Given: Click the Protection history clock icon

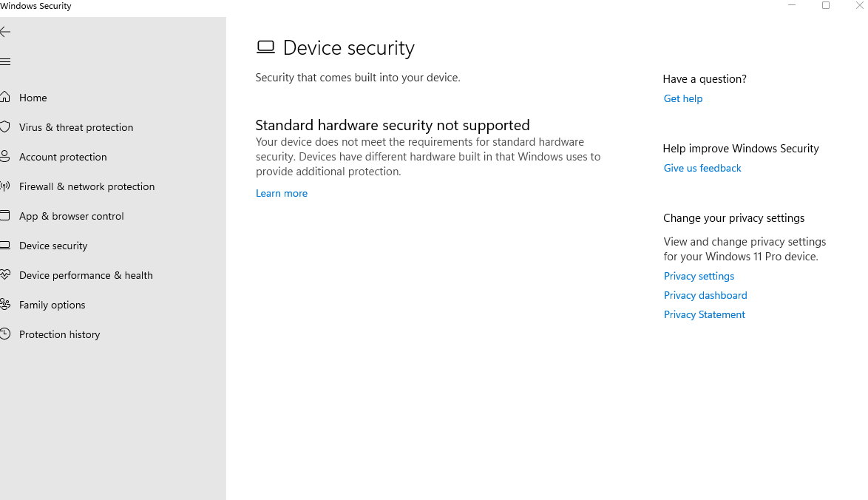Looking at the screenshot, I should pos(5,334).
